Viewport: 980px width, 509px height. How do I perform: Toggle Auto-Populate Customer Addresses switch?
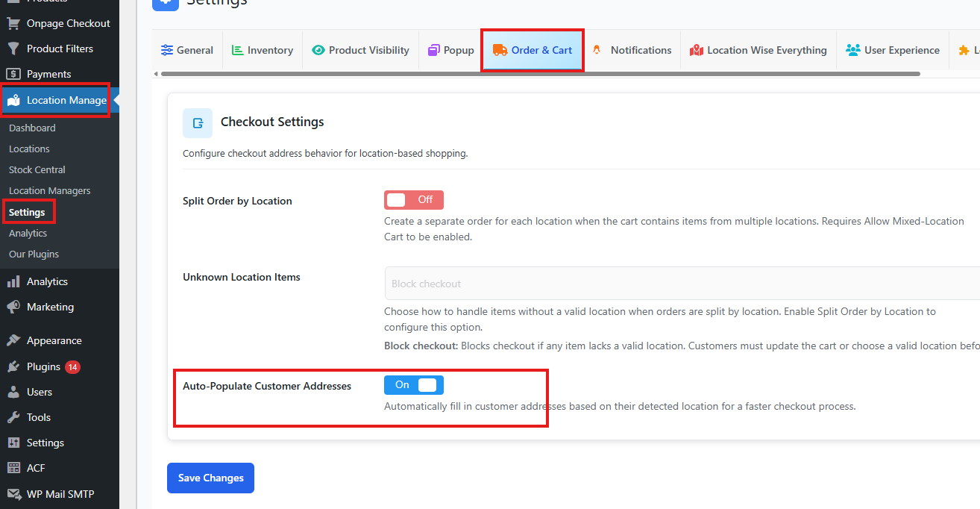pos(414,385)
